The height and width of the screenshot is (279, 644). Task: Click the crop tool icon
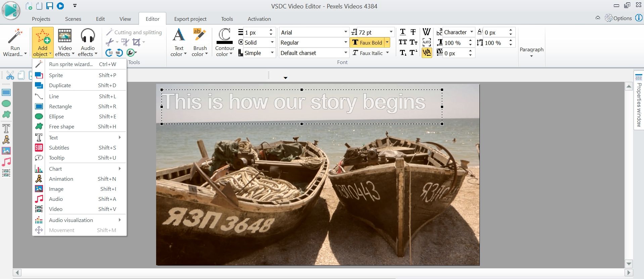(136, 42)
